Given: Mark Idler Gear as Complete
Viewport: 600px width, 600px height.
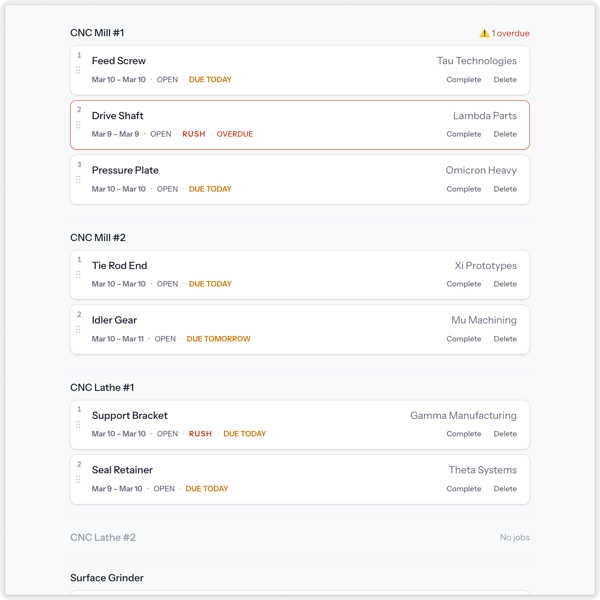Looking at the screenshot, I should pyautogui.click(x=463, y=339).
